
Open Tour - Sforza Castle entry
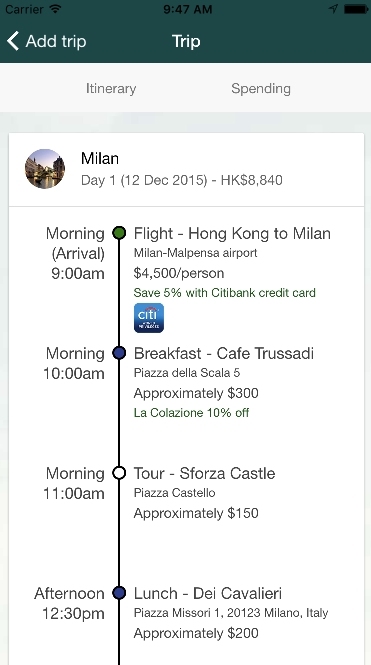point(204,473)
